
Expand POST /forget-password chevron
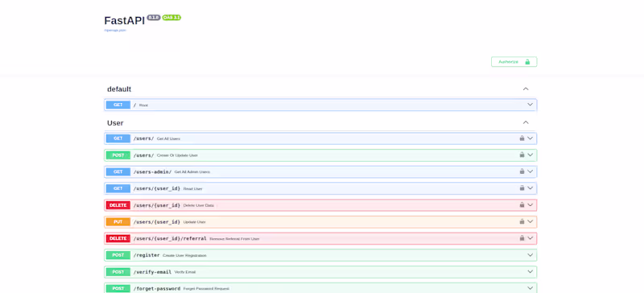[x=530, y=288]
